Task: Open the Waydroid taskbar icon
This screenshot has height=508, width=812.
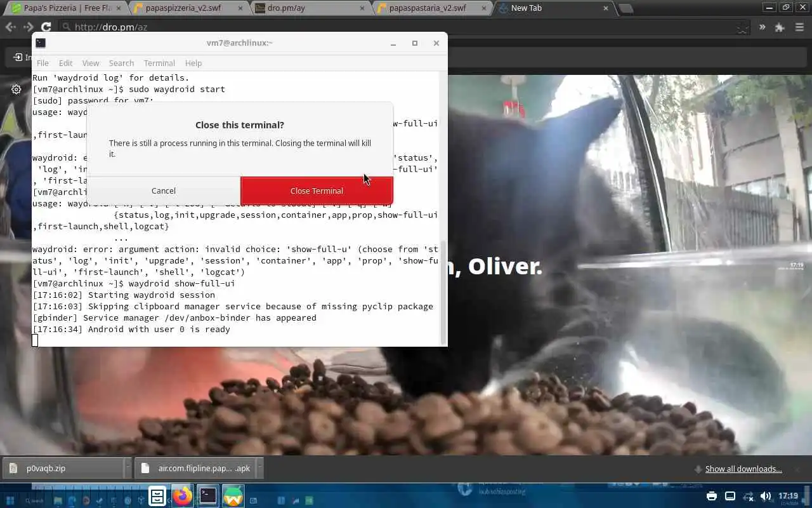Action: click(233, 496)
